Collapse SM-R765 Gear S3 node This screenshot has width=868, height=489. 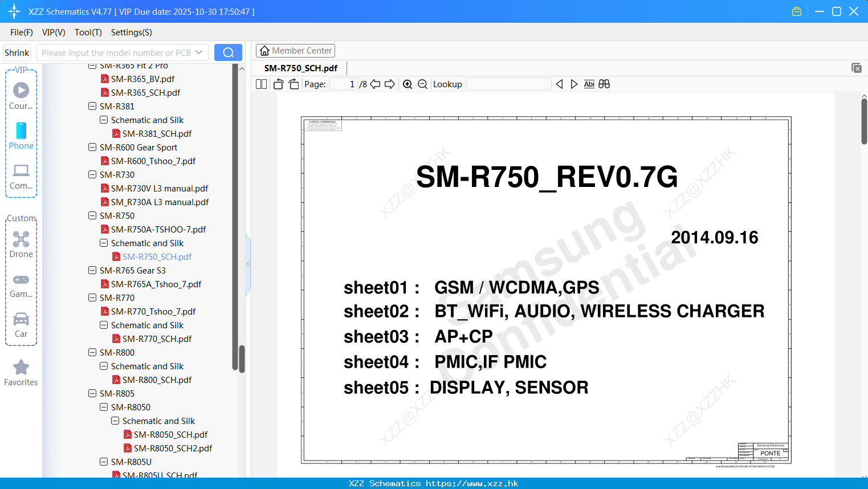coord(92,270)
